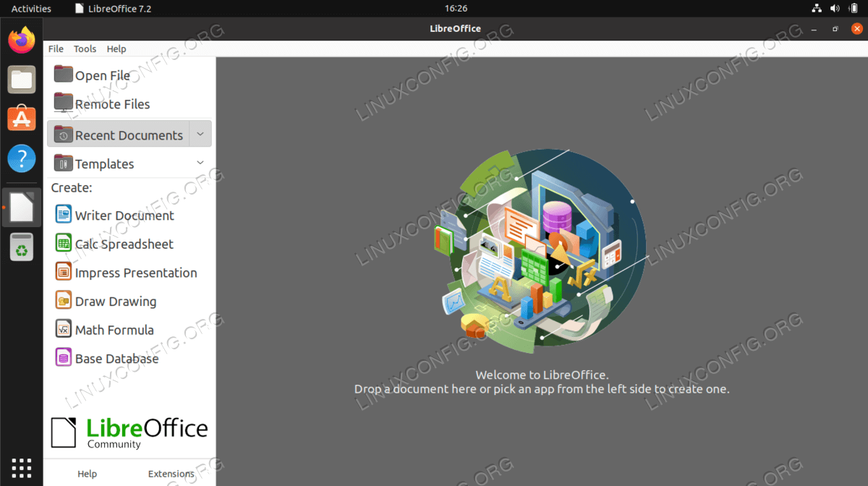Click the Remote Files label
Image resolution: width=868 pixels, height=486 pixels.
(113, 103)
